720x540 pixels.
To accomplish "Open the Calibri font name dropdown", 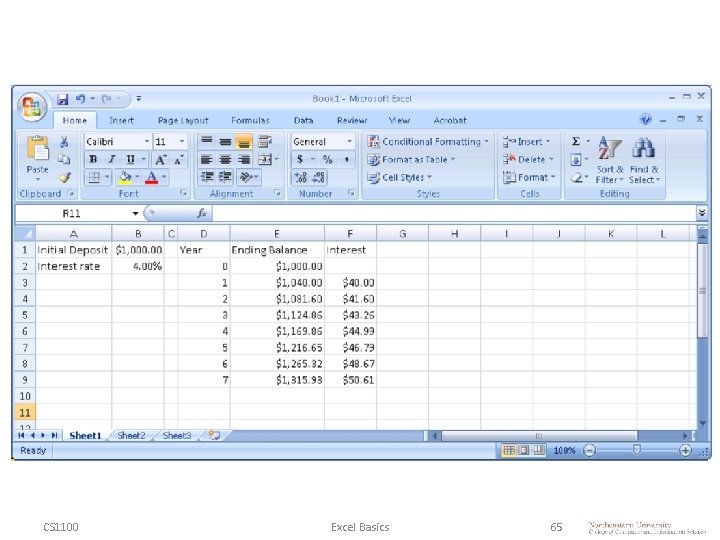I will coord(147,141).
